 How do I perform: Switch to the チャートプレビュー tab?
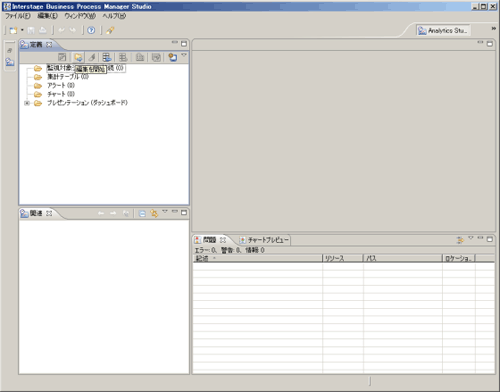(264, 240)
